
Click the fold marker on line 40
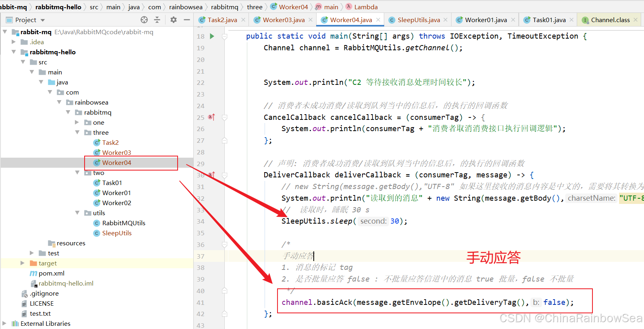tap(225, 291)
